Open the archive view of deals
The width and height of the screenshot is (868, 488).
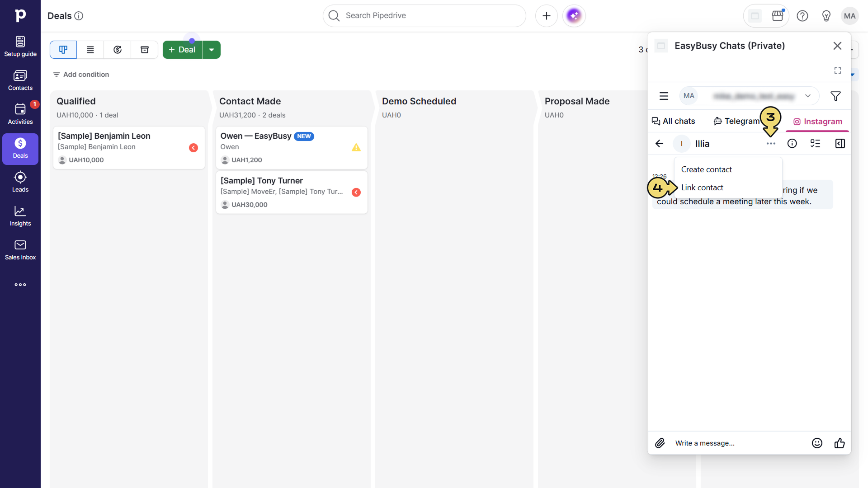coord(145,50)
